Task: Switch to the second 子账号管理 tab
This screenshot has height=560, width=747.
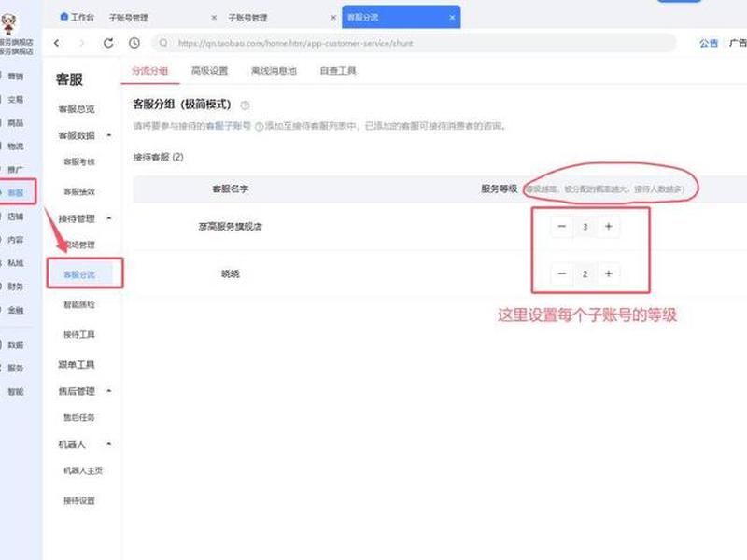Action: point(247,18)
